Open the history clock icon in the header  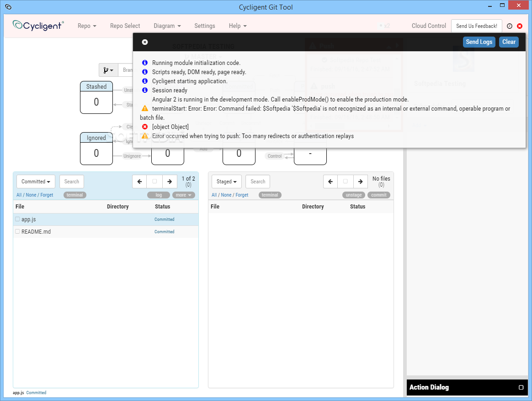[x=510, y=26]
